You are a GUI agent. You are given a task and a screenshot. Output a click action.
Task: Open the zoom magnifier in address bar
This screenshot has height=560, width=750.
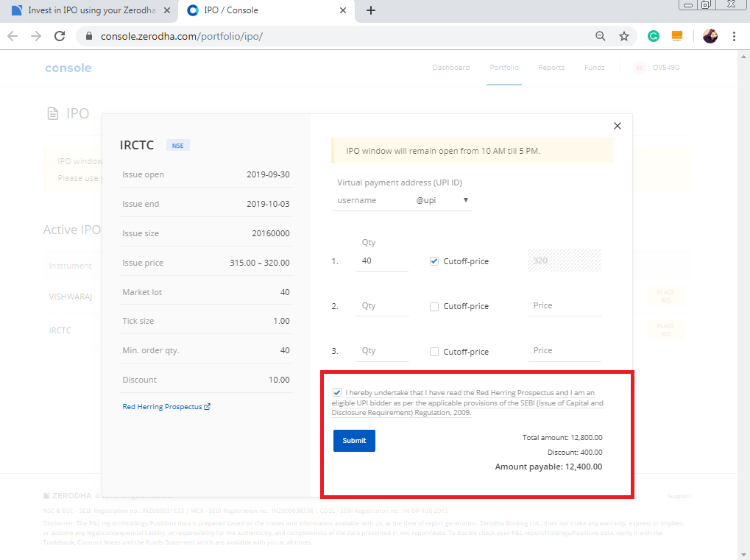[x=601, y=36]
